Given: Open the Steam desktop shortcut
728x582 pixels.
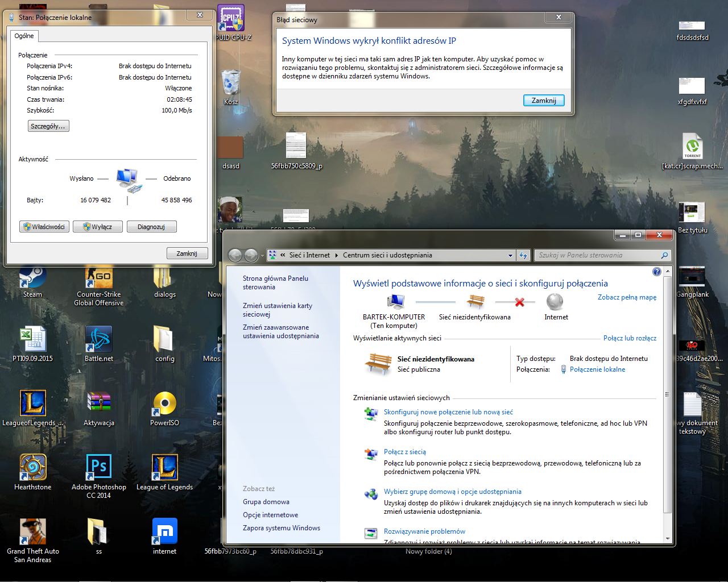Looking at the screenshot, I should 32,280.
